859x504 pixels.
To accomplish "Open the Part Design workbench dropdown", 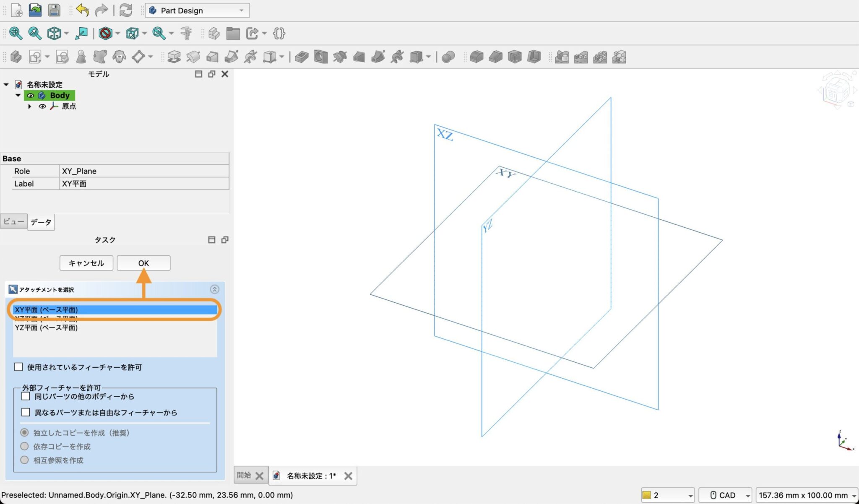I will pos(197,10).
